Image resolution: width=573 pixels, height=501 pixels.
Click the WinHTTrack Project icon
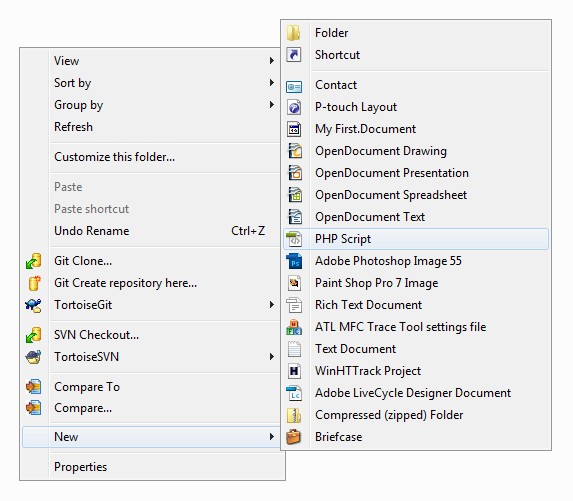coord(294,371)
